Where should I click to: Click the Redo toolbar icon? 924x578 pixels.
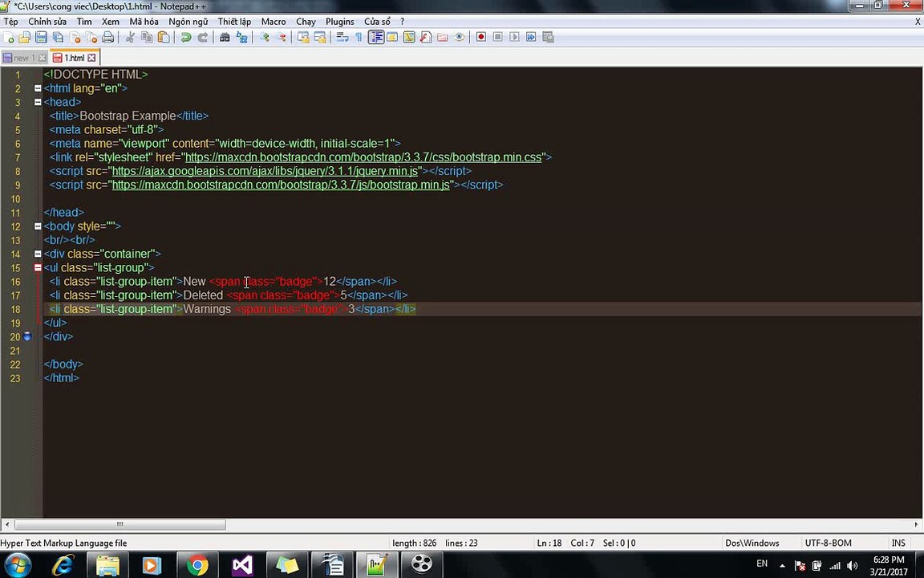pos(202,37)
